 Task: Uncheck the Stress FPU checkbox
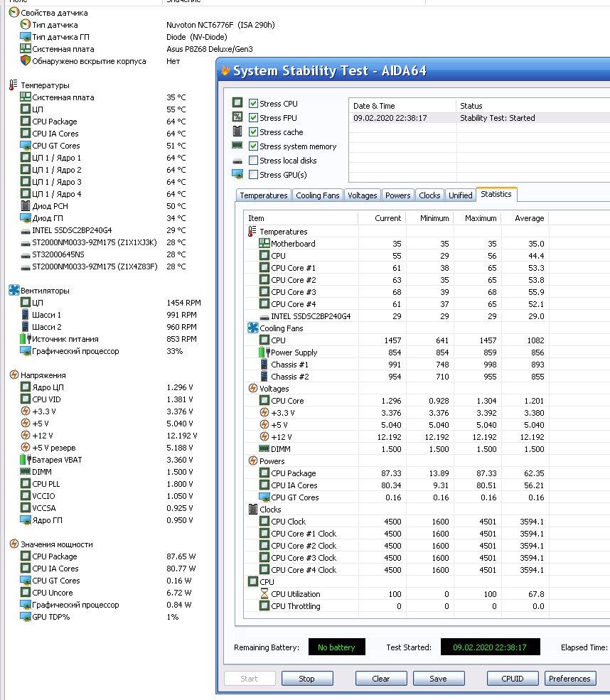(253, 118)
